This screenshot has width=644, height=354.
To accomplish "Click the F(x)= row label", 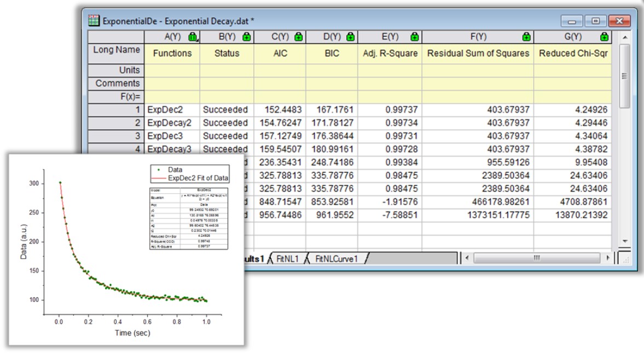I will pos(116,96).
